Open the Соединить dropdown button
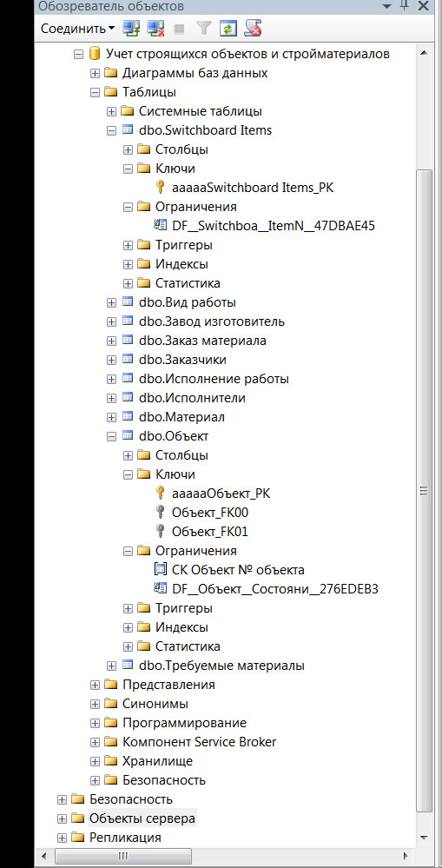The image size is (442, 868). click(x=78, y=28)
